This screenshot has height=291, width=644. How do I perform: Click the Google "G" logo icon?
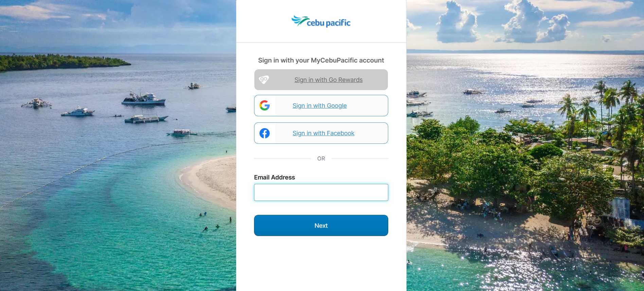coord(265,106)
